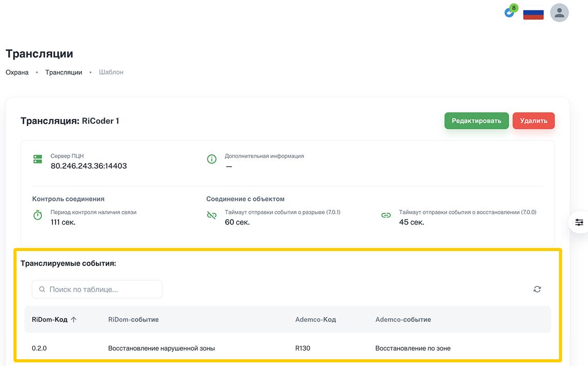
Task: Sort by RiDom-событие column header
Action: pos(133,319)
